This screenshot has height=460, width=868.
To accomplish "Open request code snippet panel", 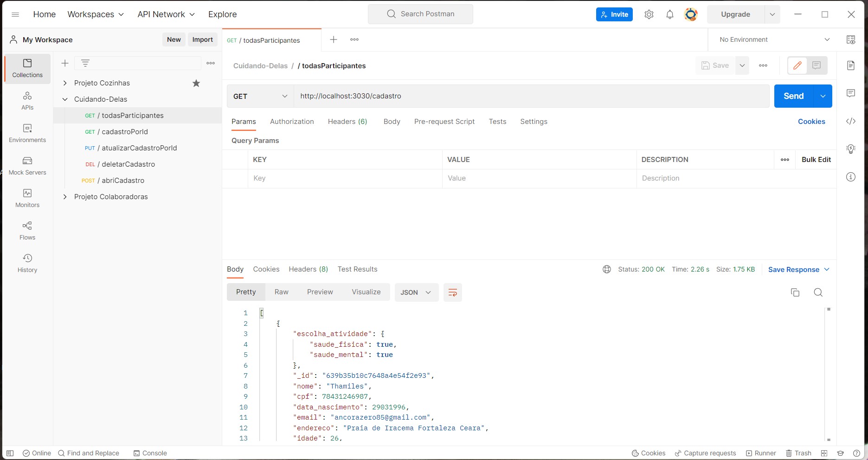I will pyautogui.click(x=851, y=121).
